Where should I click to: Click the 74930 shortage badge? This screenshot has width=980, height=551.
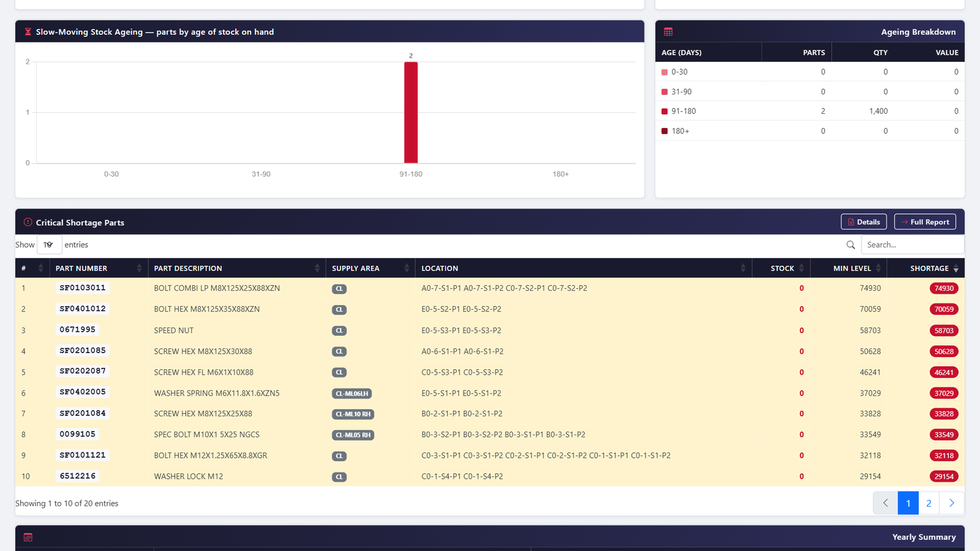[944, 288]
